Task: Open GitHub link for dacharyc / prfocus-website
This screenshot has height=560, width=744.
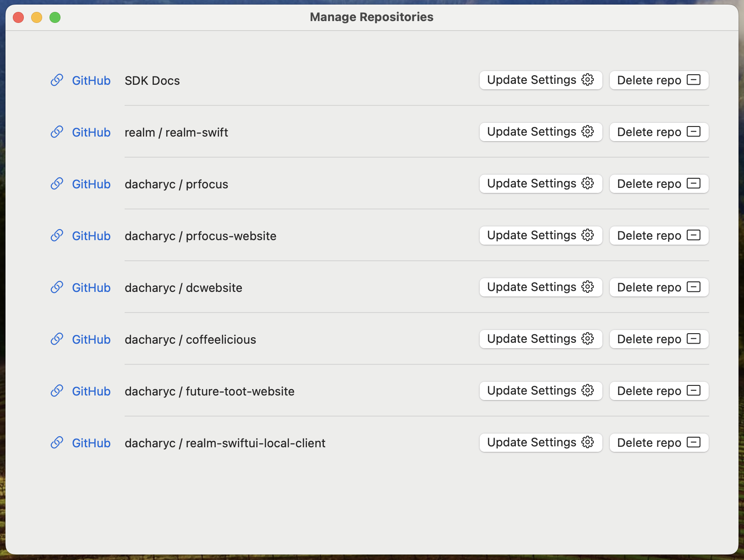Action: 91,236
